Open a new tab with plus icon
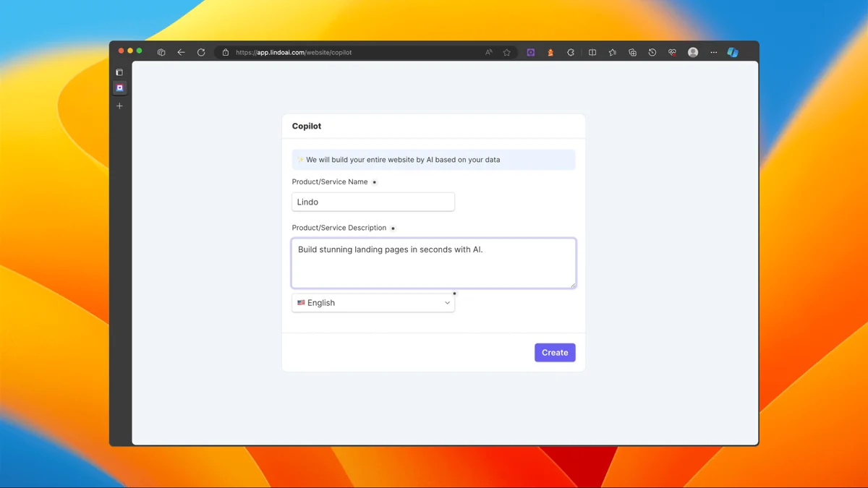 120,106
